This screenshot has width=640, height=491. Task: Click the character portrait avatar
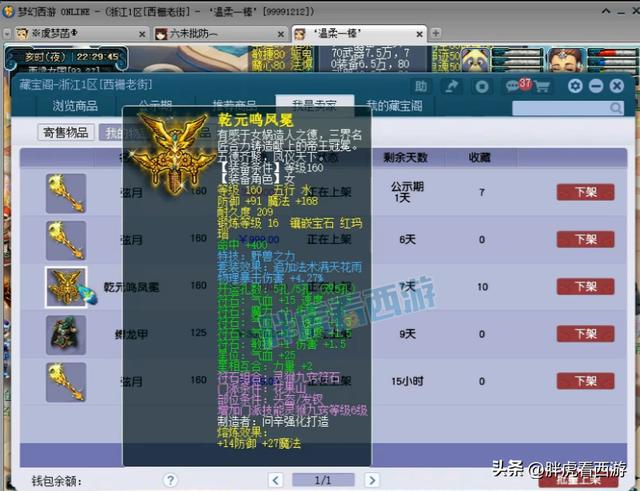(566, 60)
